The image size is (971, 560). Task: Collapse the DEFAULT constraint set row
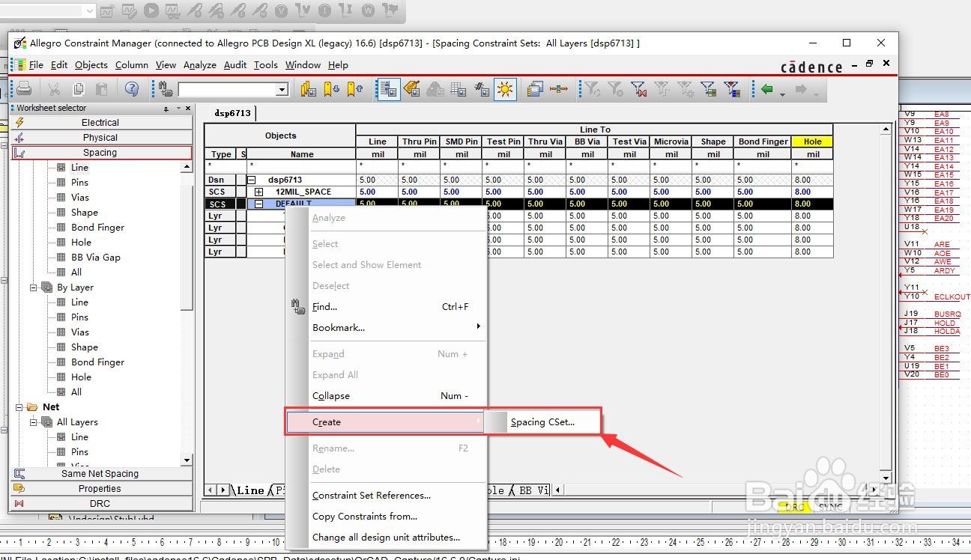[x=259, y=204]
